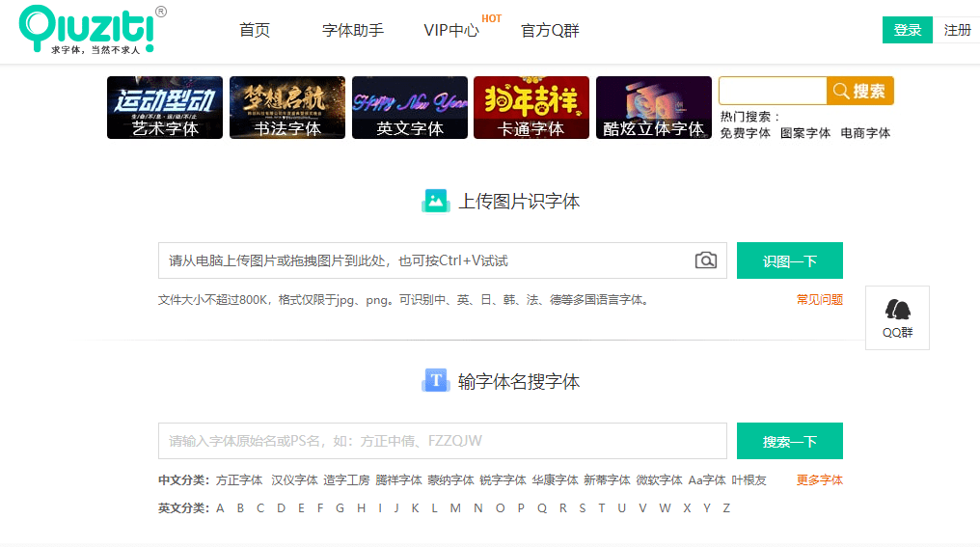This screenshot has height=547, width=980.
Task: Choose English letter T
Action: 602,508
